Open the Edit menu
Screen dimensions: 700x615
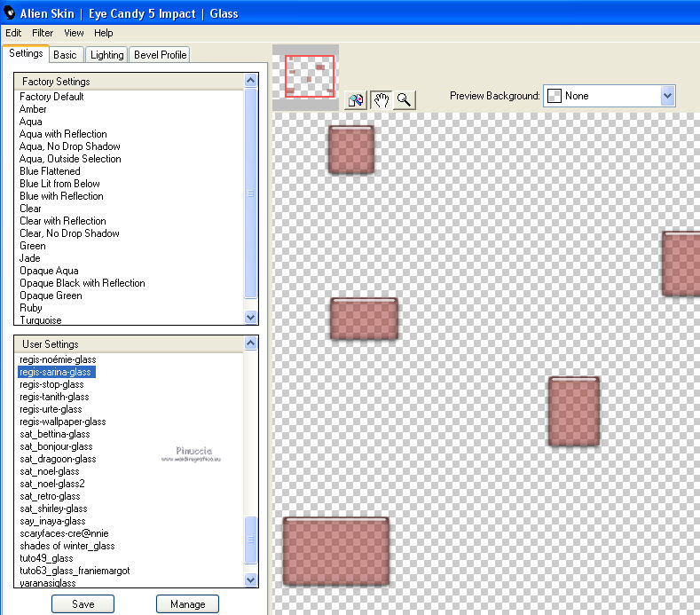click(x=13, y=33)
